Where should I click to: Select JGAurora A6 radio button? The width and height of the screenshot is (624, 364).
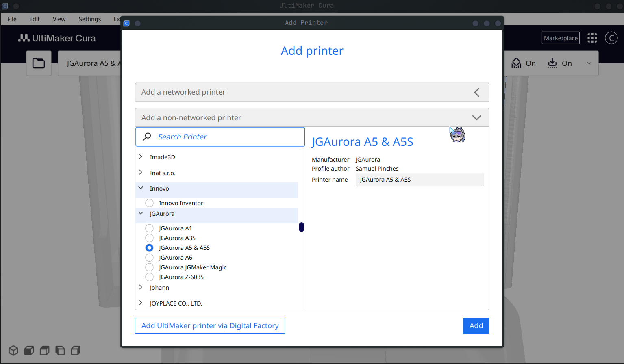[x=149, y=258]
